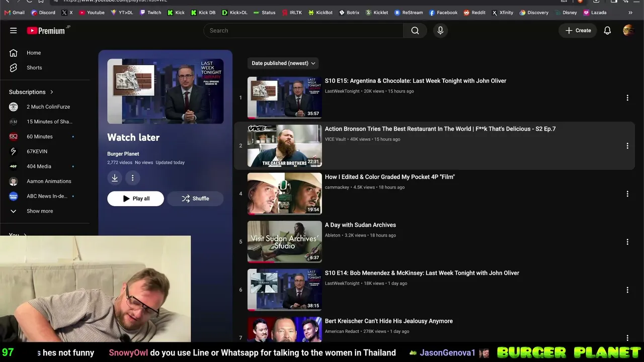The width and height of the screenshot is (644, 362).
Task: Open the Burger Planet channel link
Action: pos(123,154)
